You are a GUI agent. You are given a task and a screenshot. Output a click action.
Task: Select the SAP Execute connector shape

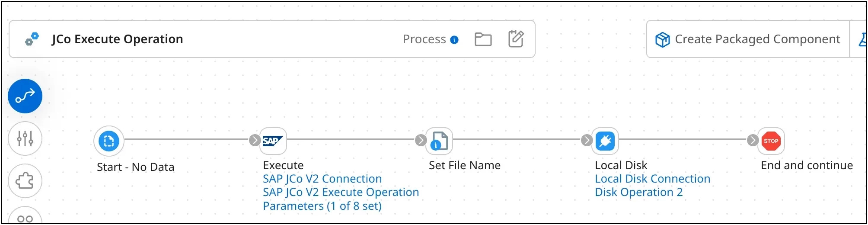[273, 141]
